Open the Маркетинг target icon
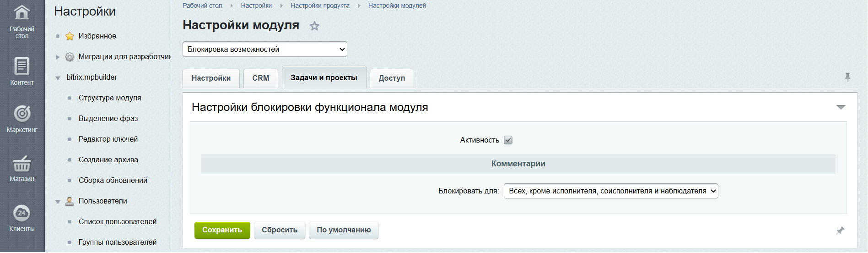 [x=22, y=114]
